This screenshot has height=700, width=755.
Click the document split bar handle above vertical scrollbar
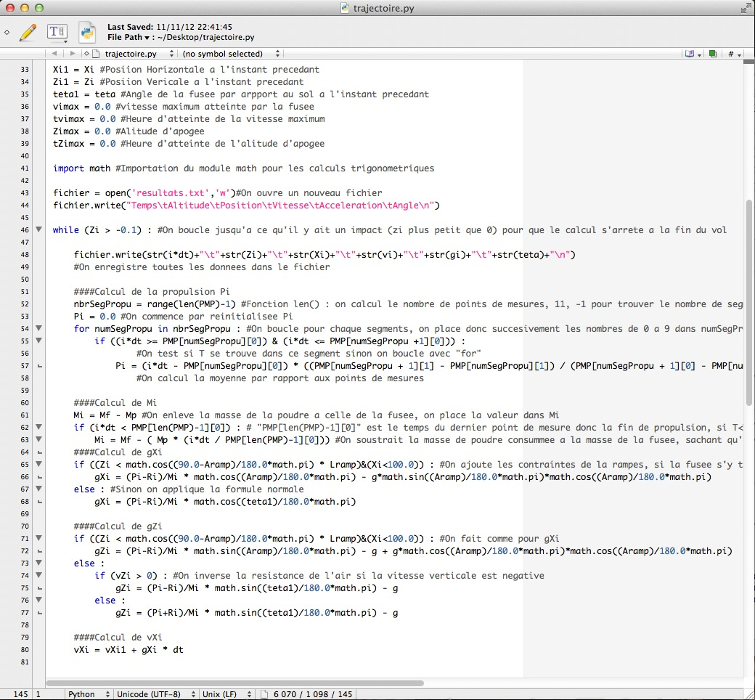(x=748, y=62)
